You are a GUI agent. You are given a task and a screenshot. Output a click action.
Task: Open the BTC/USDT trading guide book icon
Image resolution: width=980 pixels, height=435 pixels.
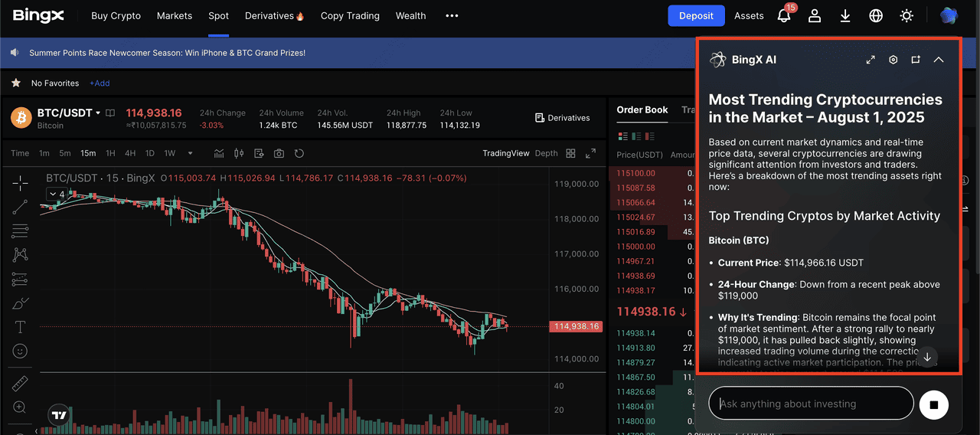110,113
